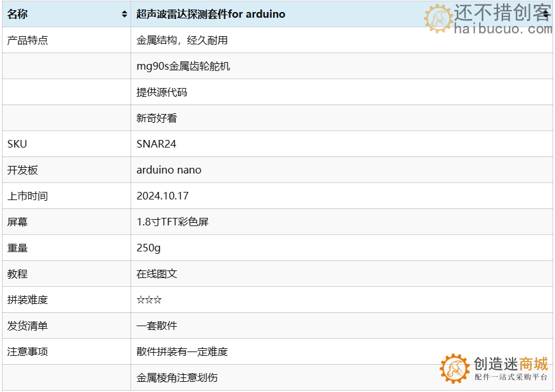Select the mg90s金属齿轮舵机 cell
The width and height of the screenshot is (555, 392).
click(x=183, y=66)
